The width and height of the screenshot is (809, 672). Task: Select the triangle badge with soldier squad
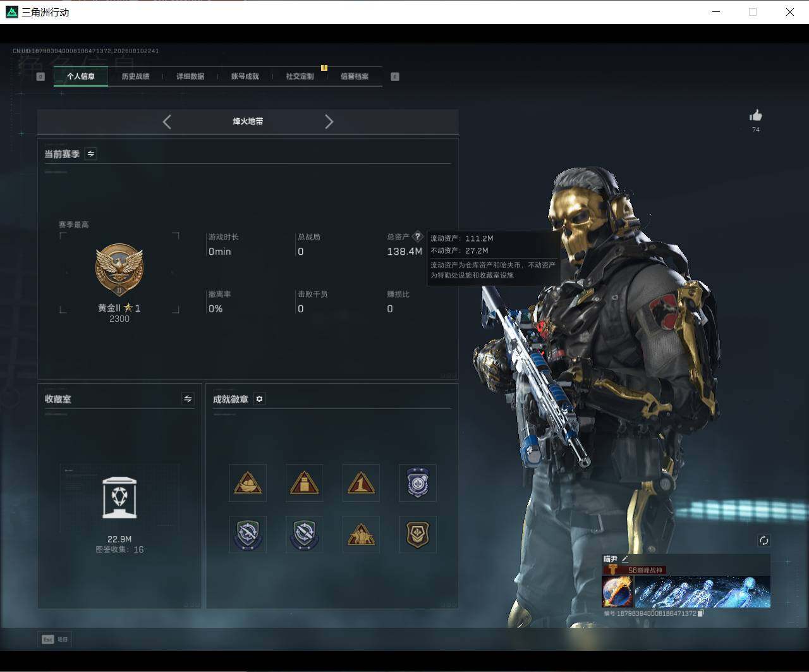click(361, 534)
